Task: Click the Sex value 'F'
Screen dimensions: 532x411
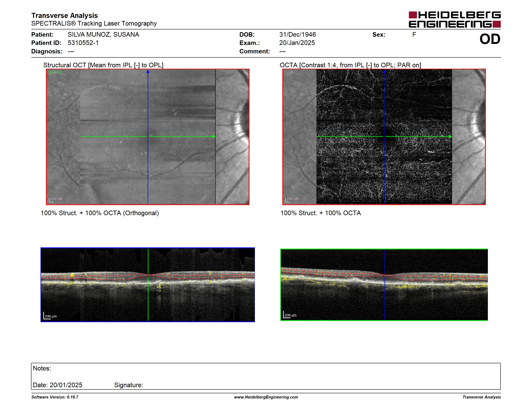Action: point(414,35)
